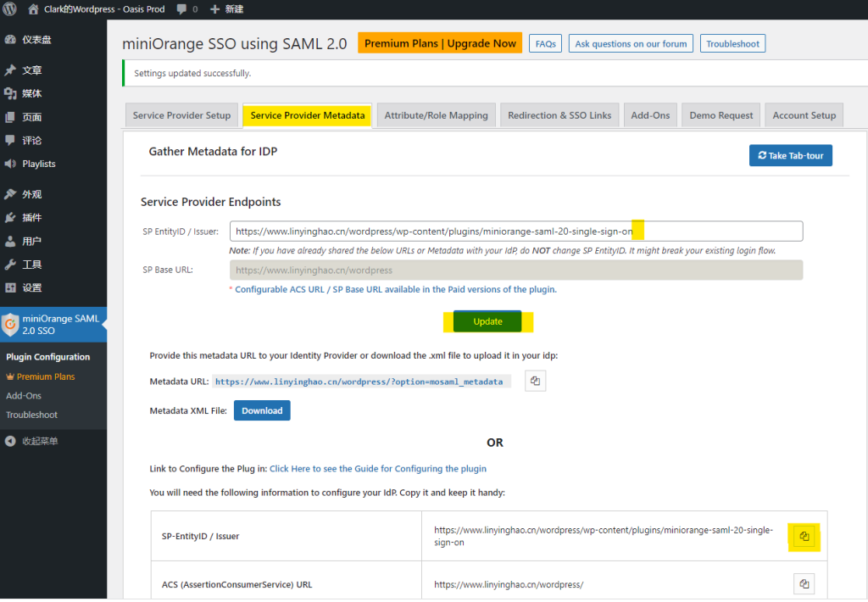
Task: Copy the ACS URL value
Action: click(804, 584)
